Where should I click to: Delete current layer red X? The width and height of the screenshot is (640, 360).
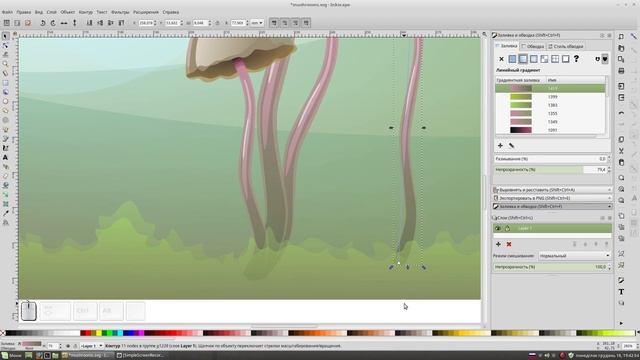[x=509, y=244]
